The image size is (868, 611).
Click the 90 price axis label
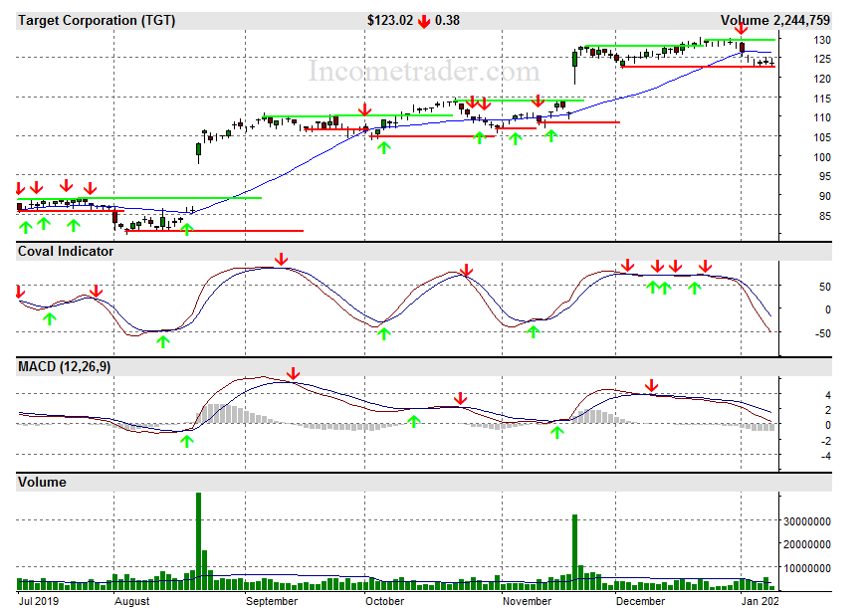pyautogui.click(x=825, y=196)
